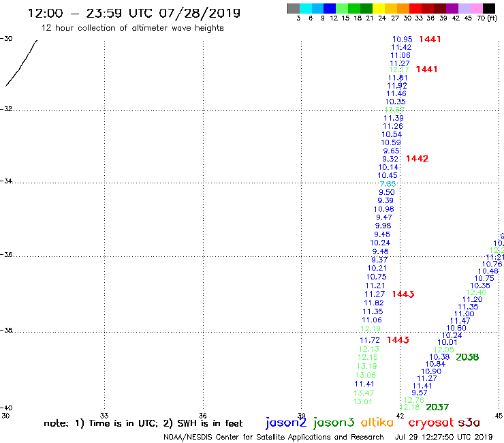Click the black swatch at the scale's end
Screen dimensions: 504x443
click(488, 8)
